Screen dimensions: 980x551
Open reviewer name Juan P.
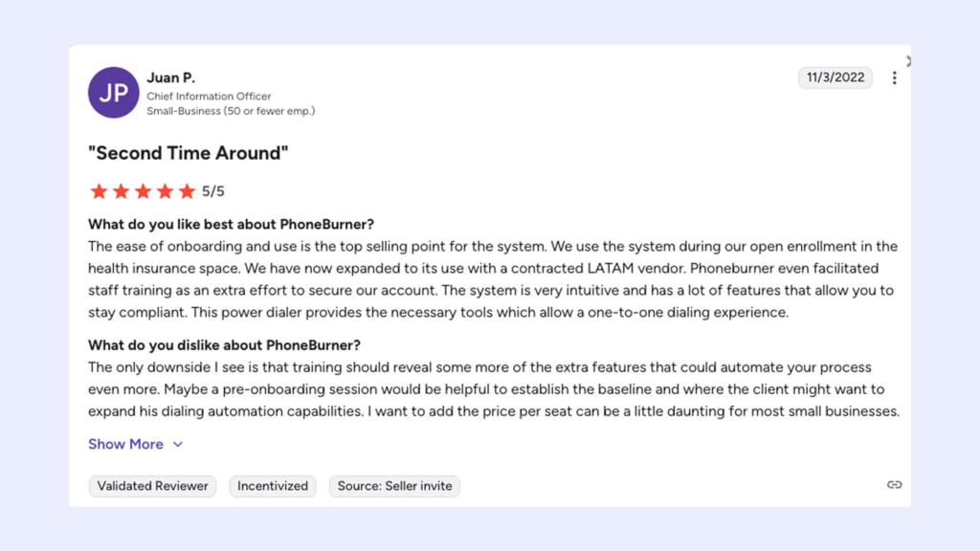(170, 77)
